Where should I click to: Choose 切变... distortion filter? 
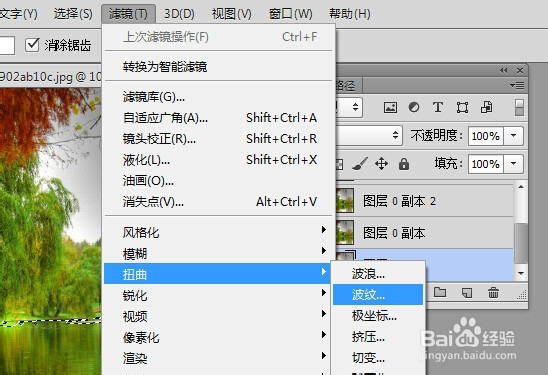point(378,358)
